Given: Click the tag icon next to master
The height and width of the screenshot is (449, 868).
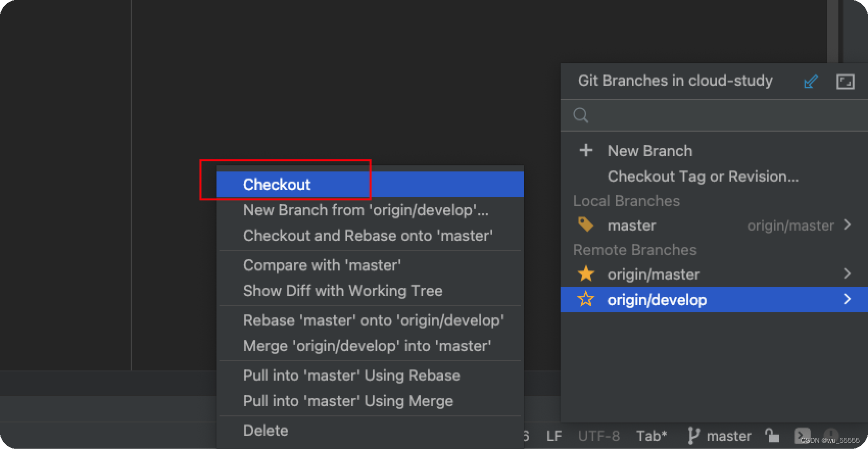Looking at the screenshot, I should pos(586,224).
